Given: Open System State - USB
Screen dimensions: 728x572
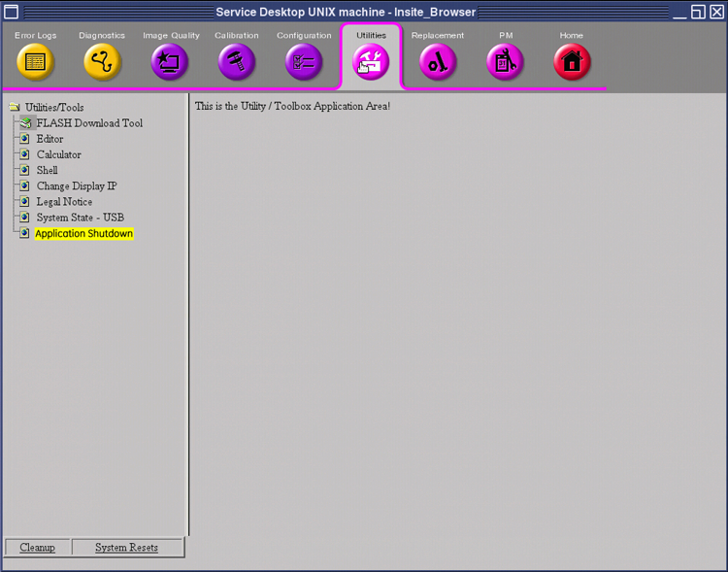Looking at the screenshot, I should tap(80, 218).
